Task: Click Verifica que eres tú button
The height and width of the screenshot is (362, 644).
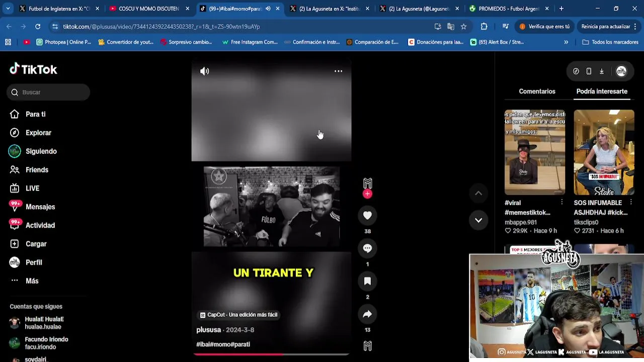Action: click(x=544, y=26)
